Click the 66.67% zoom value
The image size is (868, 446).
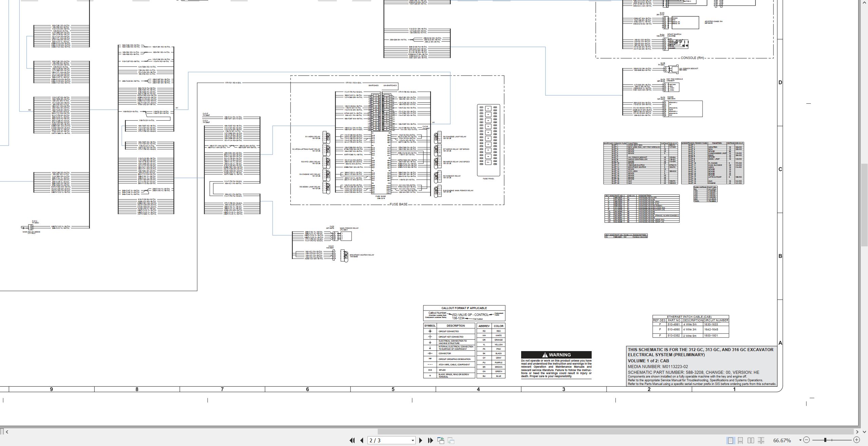click(x=783, y=441)
